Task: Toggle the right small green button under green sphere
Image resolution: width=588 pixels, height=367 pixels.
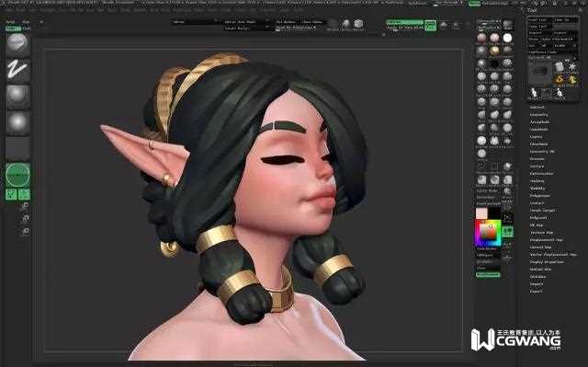Action: [x=25, y=194]
